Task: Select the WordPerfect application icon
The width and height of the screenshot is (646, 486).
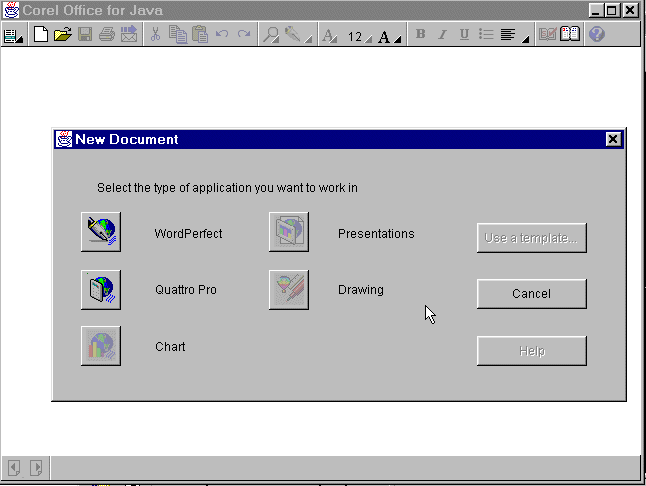Action: tap(101, 232)
